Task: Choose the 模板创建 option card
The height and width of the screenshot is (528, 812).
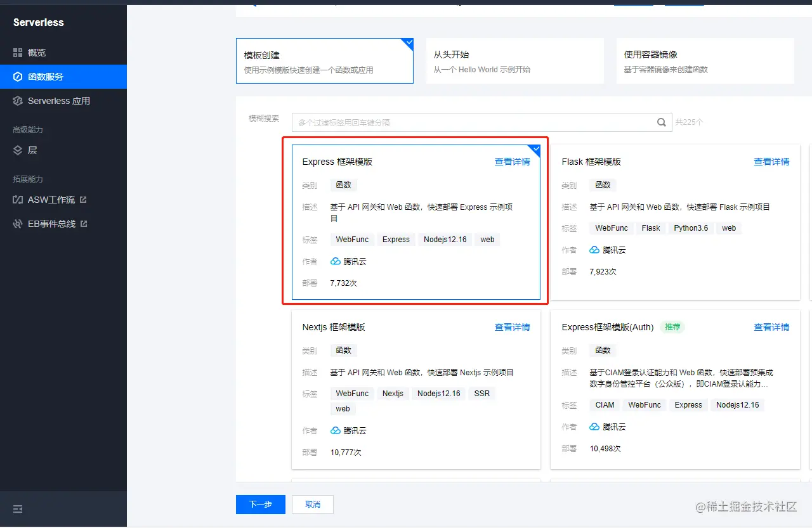Action: 325,61
